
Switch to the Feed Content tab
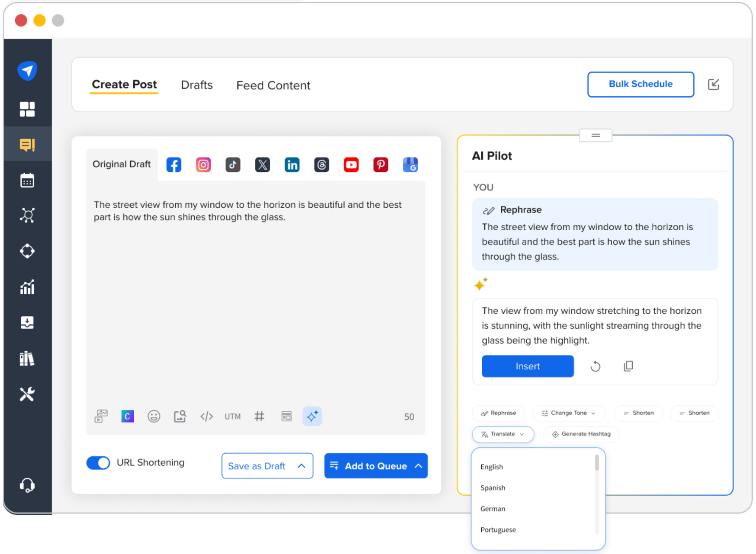coord(273,85)
